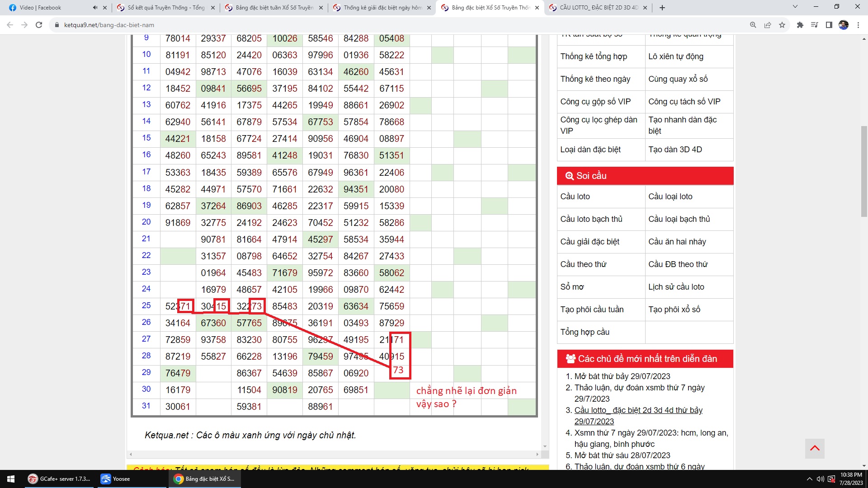Show hidden system tray icons

point(809,479)
